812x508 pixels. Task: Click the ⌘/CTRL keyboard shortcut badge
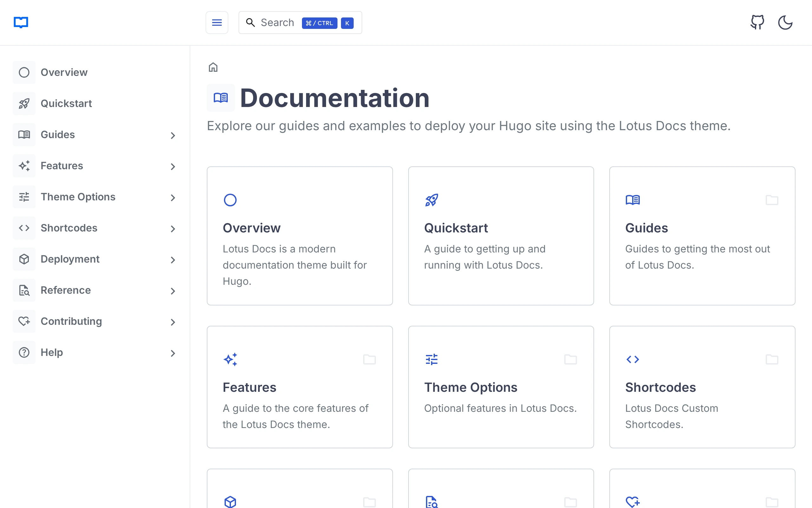[319, 23]
